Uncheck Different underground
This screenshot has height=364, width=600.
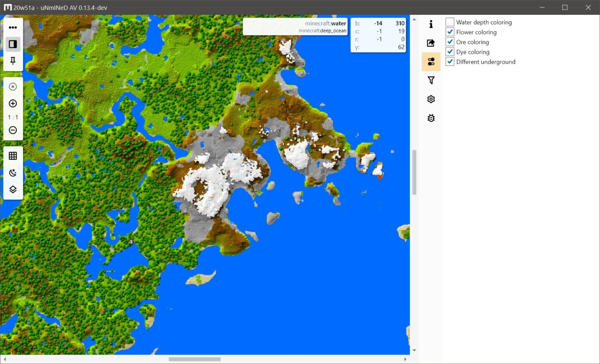pyautogui.click(x=450, y=61)
